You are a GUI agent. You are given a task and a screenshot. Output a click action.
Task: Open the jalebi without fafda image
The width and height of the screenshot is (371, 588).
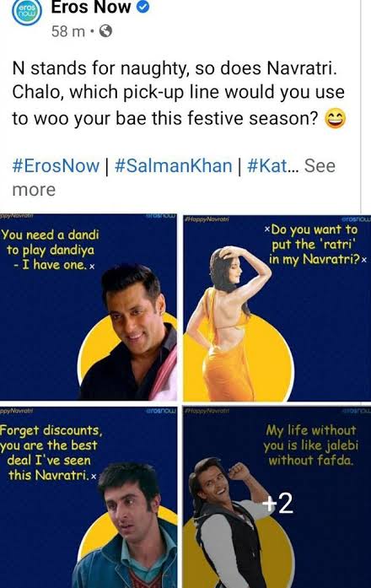pyautogui.click(x=277, y=498)
